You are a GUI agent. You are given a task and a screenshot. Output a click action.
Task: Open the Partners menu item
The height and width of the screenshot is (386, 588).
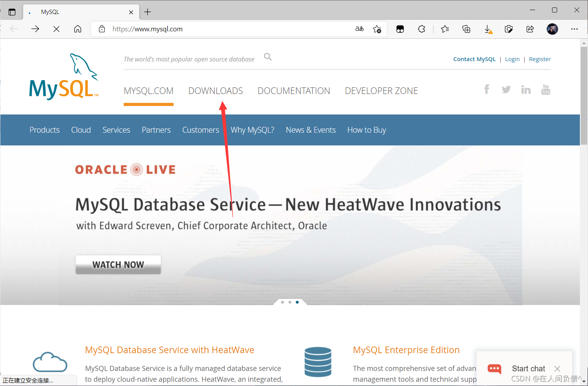(x=156, y=130)
